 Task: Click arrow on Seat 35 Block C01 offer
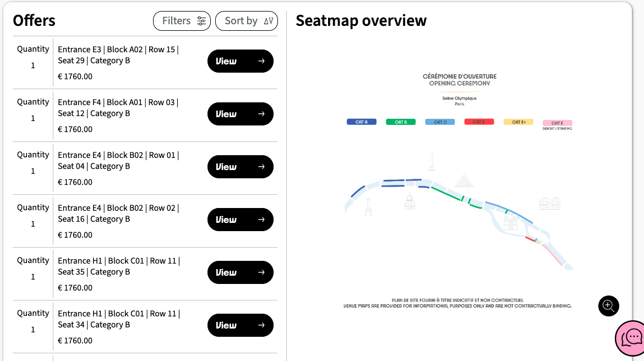point(261,272)
